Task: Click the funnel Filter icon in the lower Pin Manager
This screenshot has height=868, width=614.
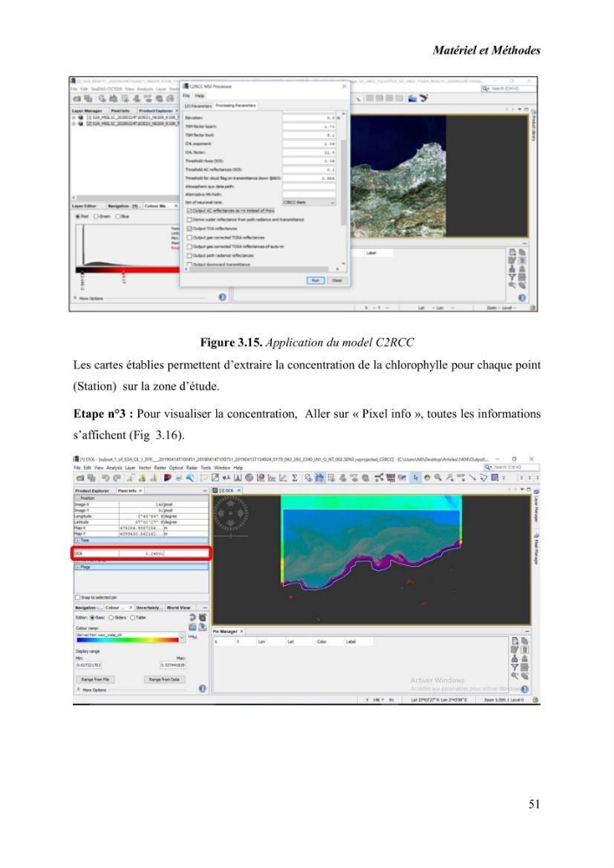Action: pyautogui.click(x=514, y=667)
